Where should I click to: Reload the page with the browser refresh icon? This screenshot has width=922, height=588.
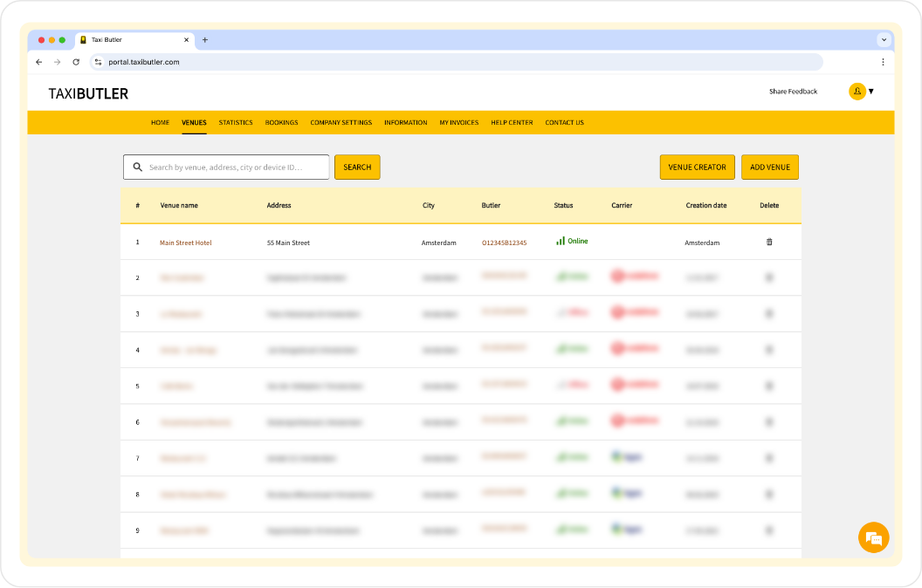tap(76, 62)
